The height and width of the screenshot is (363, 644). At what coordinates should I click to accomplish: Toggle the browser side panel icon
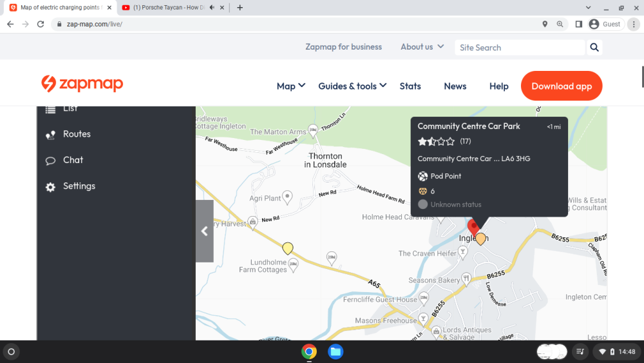click(579, 25)
